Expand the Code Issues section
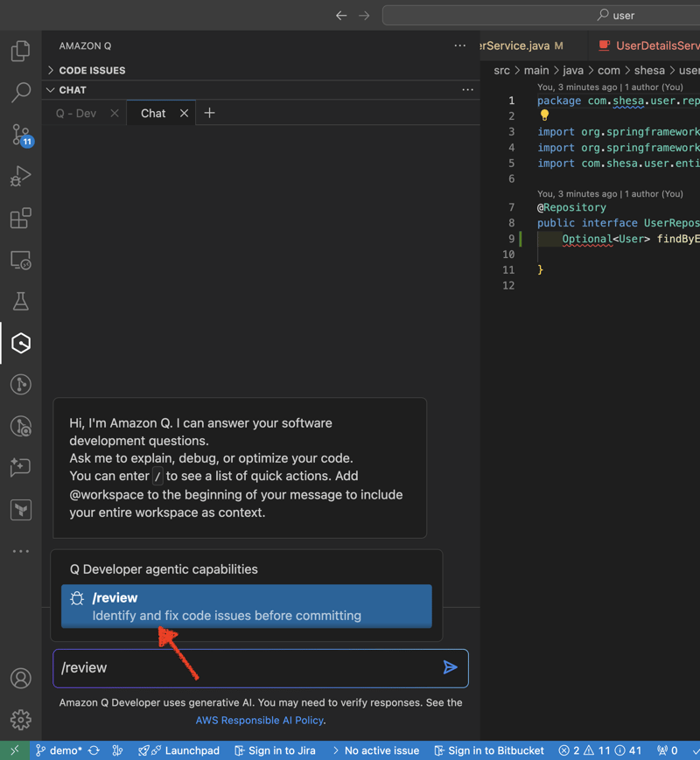This screenshot has height=760, width=700. (x=92, y=70)
